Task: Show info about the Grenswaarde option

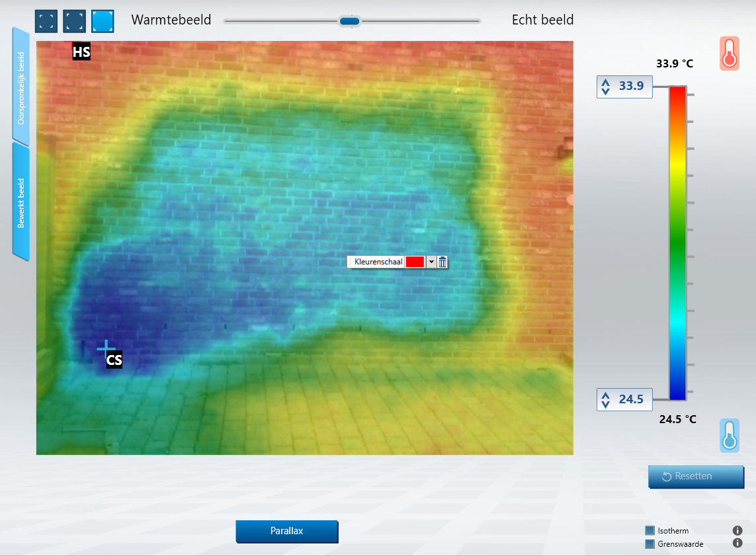Action: pyautogui.click(x=737, y=543)
